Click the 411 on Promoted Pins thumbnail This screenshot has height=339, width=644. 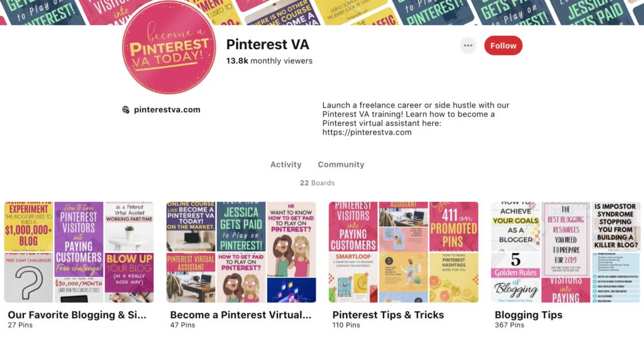coord(453,226)
